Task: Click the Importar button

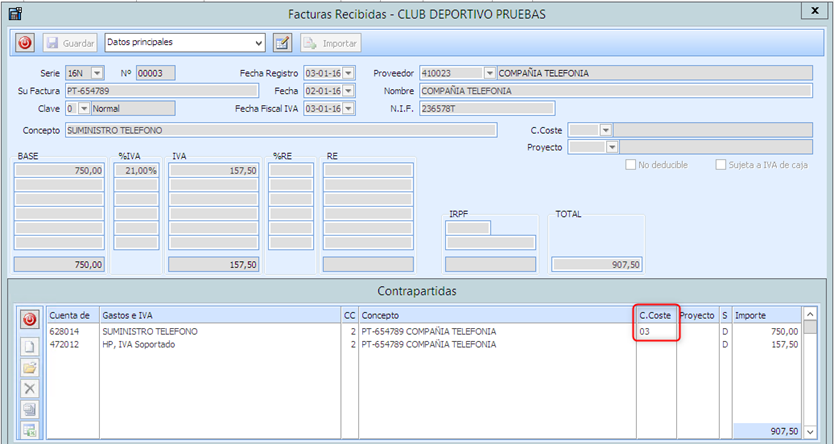Action: (x=330, y=43)
